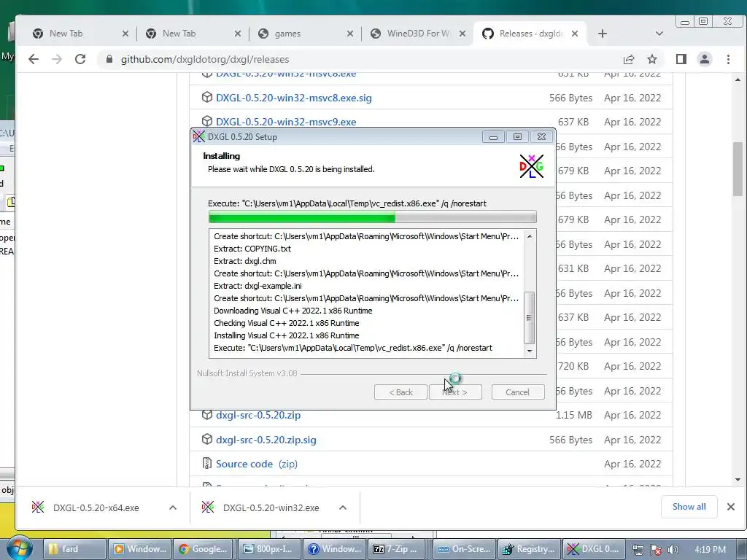The image size is (747, 560).
Task: Download dxgl-src-0.5.20.zip.sig
Action: tap(266, 440)
